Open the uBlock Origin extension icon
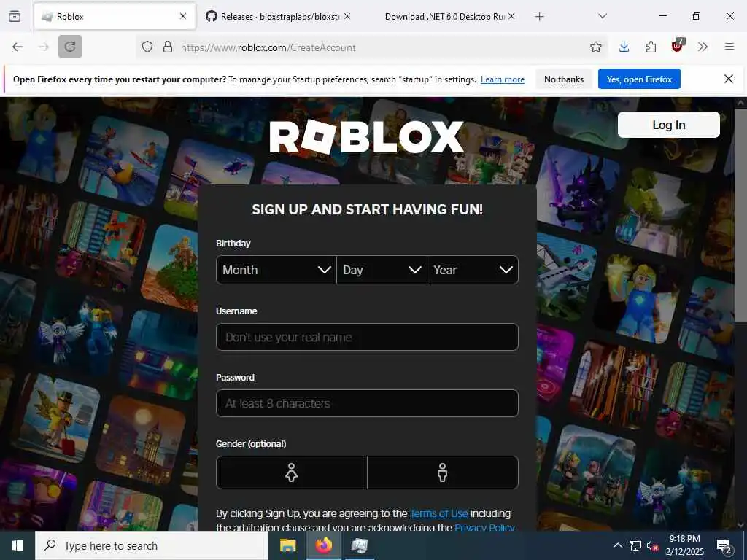Screen dimensions: 747x560 678,46
